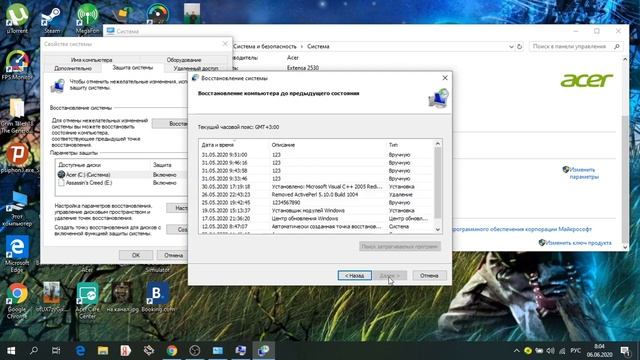Image resolution: width=640 pixels, height=360 pixels.
Task: Click 'Поиск затрагиваемых программ' button
Action: [400, 247]
